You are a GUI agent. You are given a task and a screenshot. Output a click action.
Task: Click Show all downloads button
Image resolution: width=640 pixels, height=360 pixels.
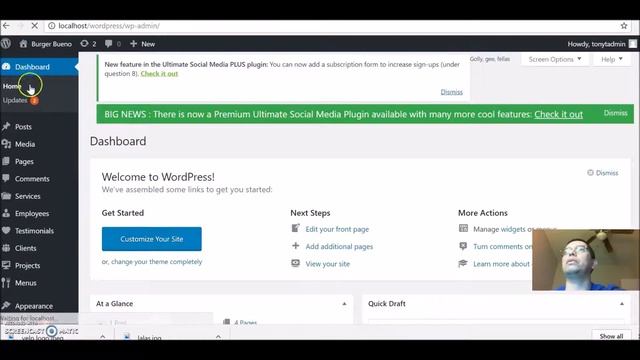pos(611,336)
